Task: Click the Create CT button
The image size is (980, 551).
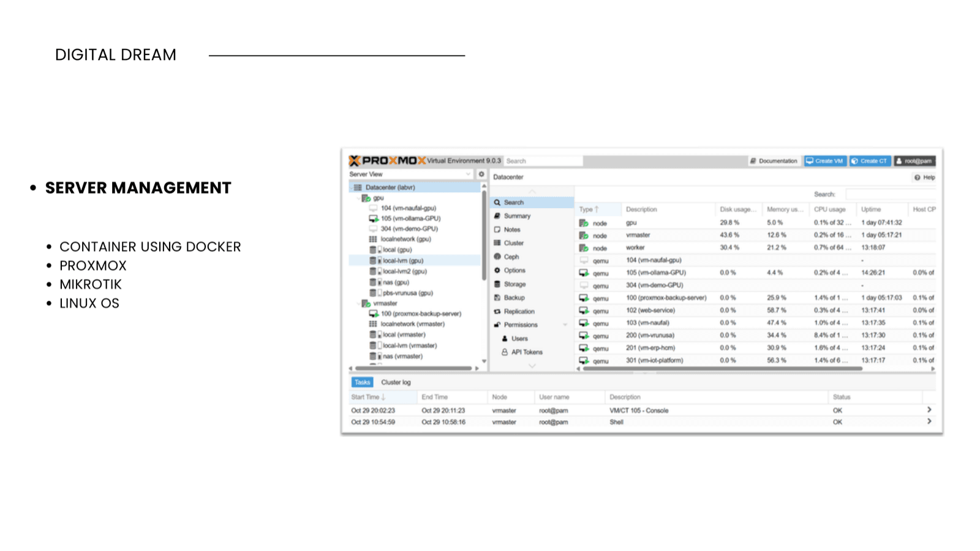Action: click(870, 161)
